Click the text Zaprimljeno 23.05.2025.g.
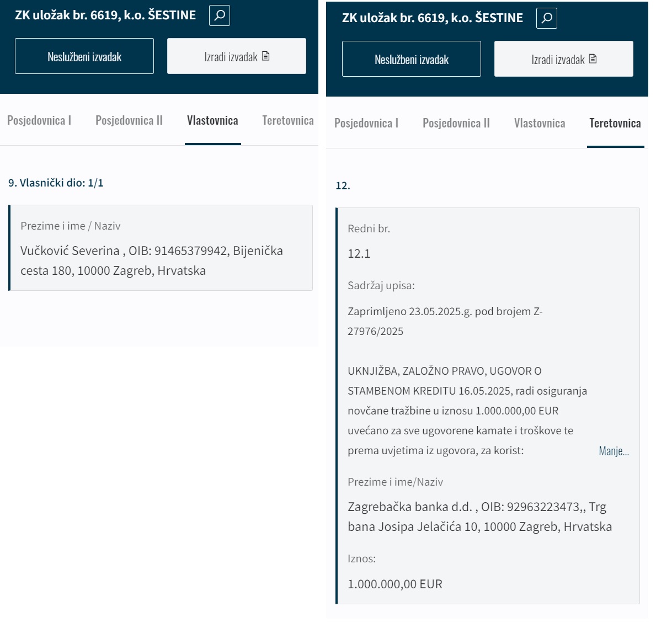Image resolution: width=672 pixels, height=628 pixels. tap(410, 311)
